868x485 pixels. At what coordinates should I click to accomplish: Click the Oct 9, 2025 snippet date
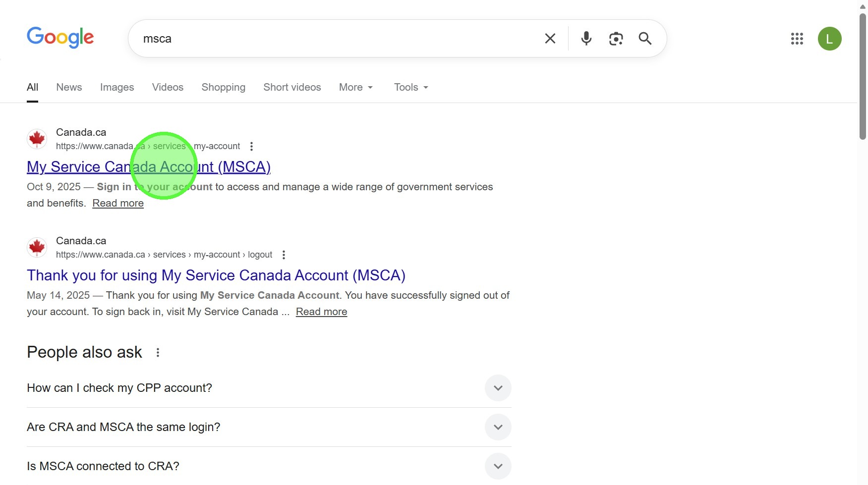tap(54, 187)
